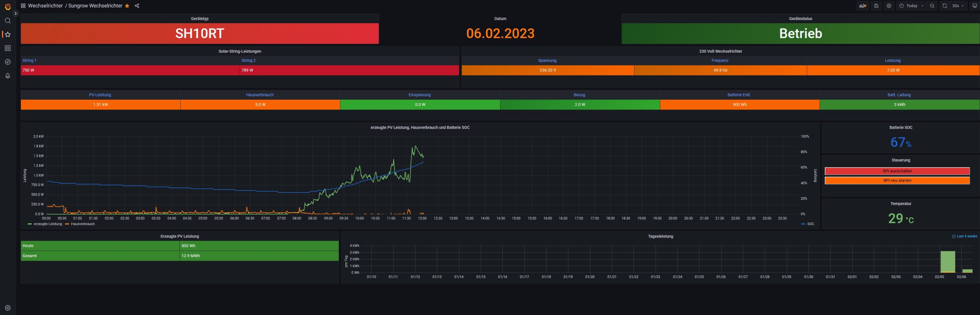This screenshot has width=980, height=315.
Task: Open the search dashboards icon in sidebar
Action: point(8,21)
